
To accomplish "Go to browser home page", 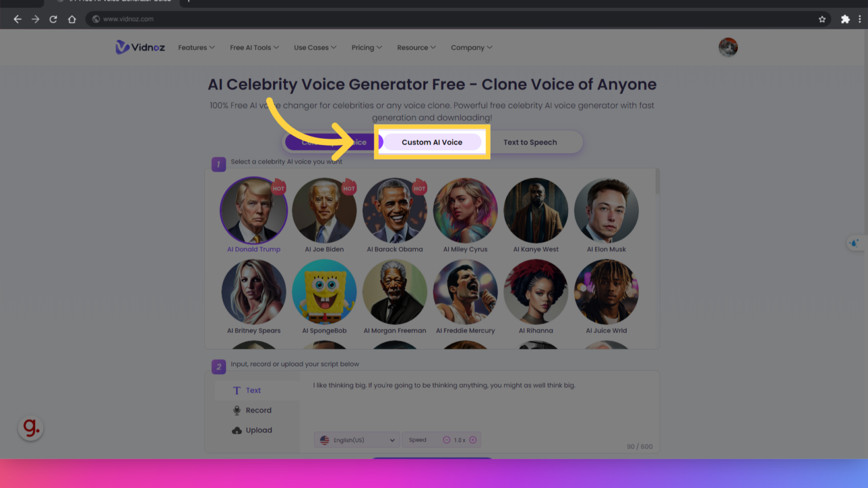I will pos(72,19).
